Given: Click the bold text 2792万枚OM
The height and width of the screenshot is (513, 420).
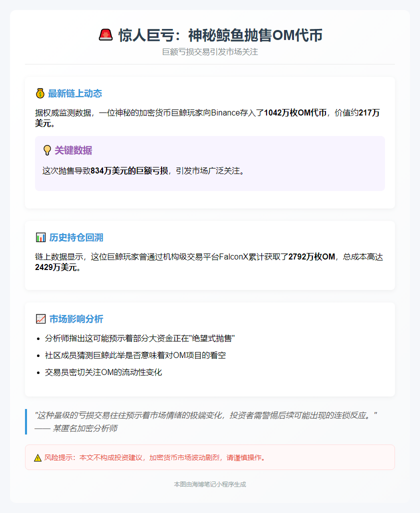Looking at the screenshot, I should [311, 257].
